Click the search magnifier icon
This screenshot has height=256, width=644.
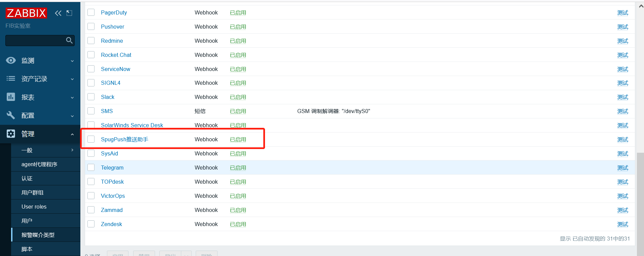coord(69,40)
